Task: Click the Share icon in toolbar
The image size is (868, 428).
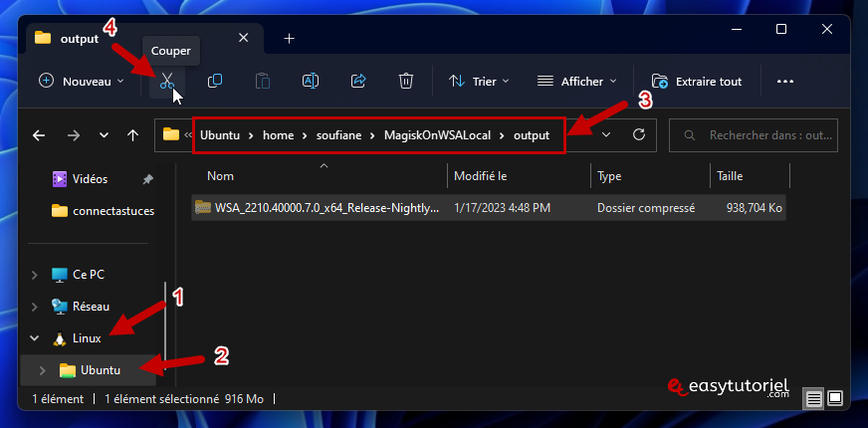Action: point(358,82)
